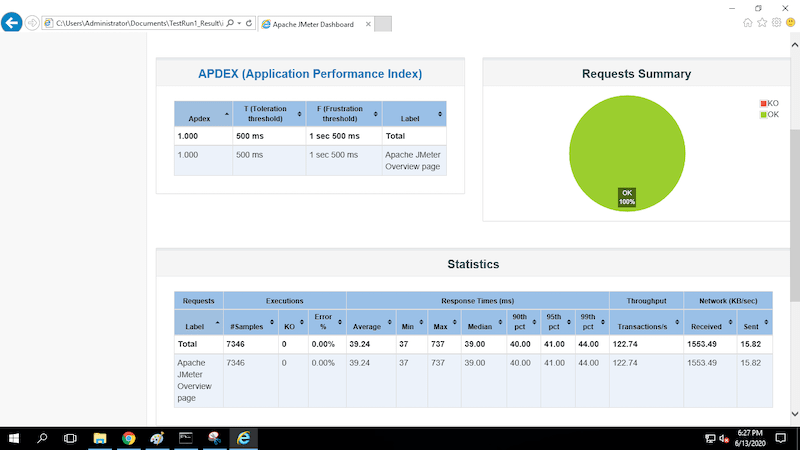Sort Statistics by 95th pct column
This screenshot has width=800, height=450.
tap(558, 322)
